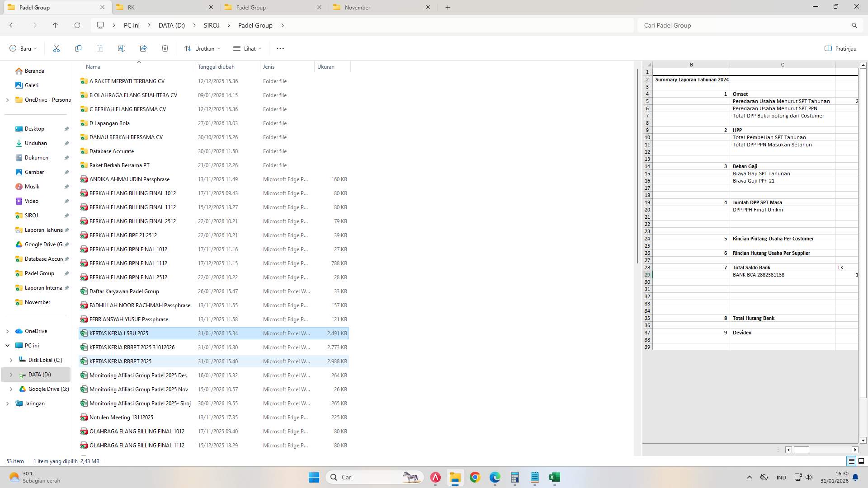Image resolution: width=868 pixels, height=488 pixels.
Task: Switch to details view in the status bar
Action: pos(851,461)
